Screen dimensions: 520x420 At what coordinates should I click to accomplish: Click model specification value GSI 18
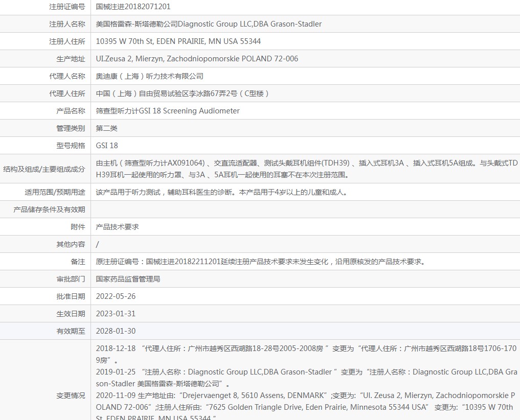tap(107, 146)
